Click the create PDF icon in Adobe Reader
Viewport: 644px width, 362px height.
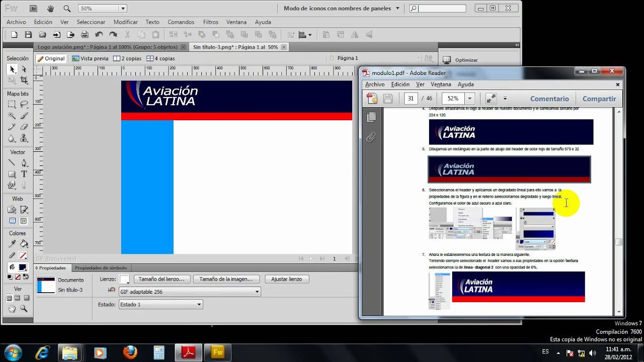pos(372,99)
